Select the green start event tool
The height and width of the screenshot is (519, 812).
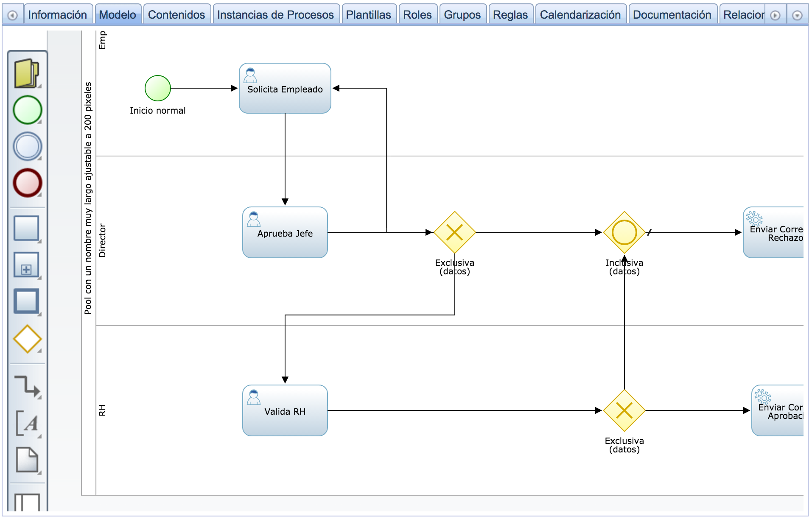[x=27, y=110]
